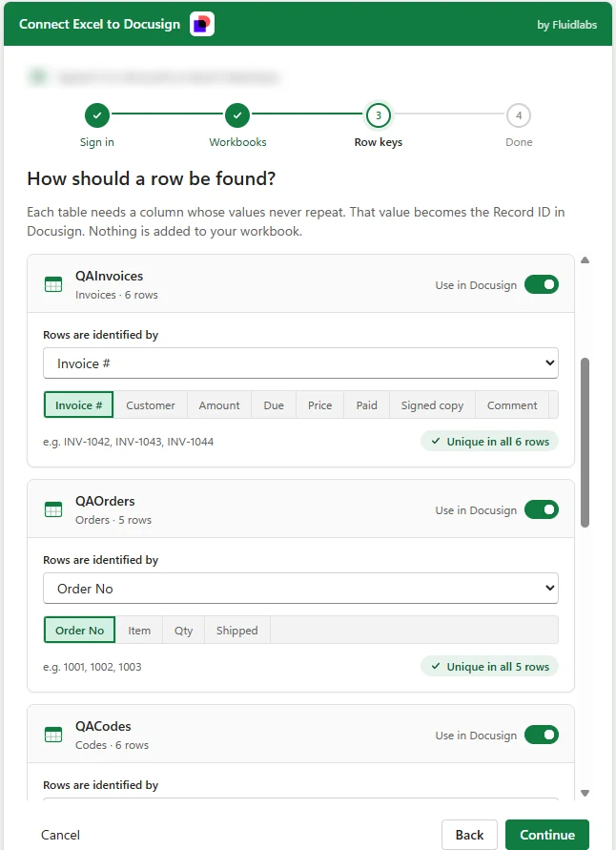Click the 'Unique in all 5 rows' badge
616x850 pixels.
coord(490,666)
